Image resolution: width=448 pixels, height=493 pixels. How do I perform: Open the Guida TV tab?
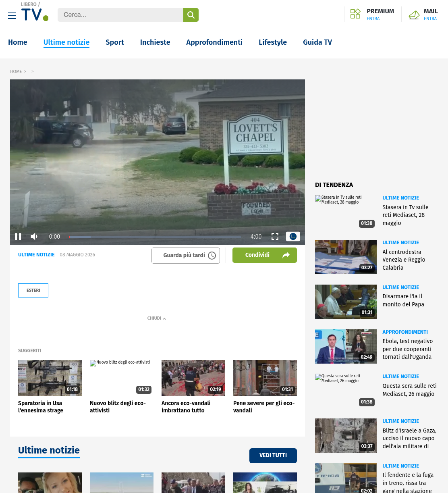pyautogui.click(x=317, y=42)
